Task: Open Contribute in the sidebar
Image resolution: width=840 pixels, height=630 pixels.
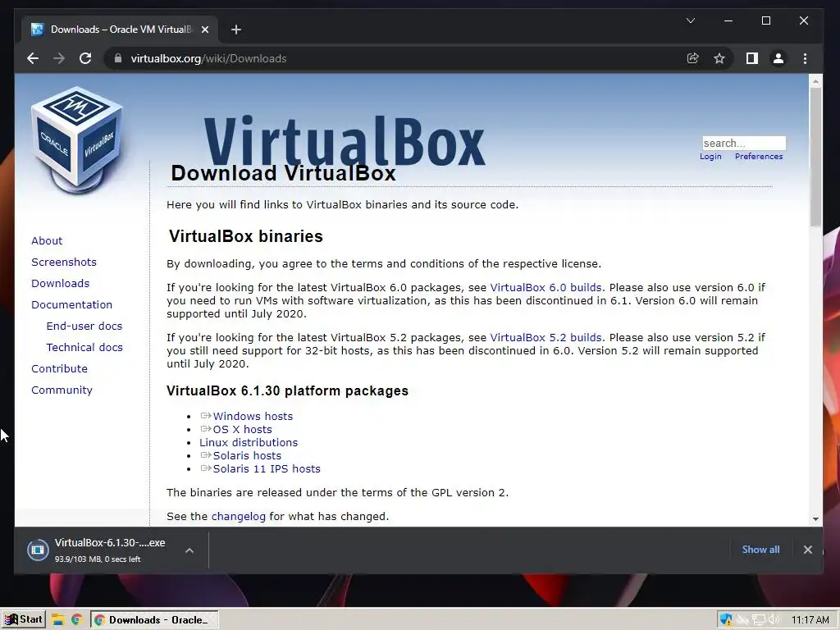Action: point(59,368)
